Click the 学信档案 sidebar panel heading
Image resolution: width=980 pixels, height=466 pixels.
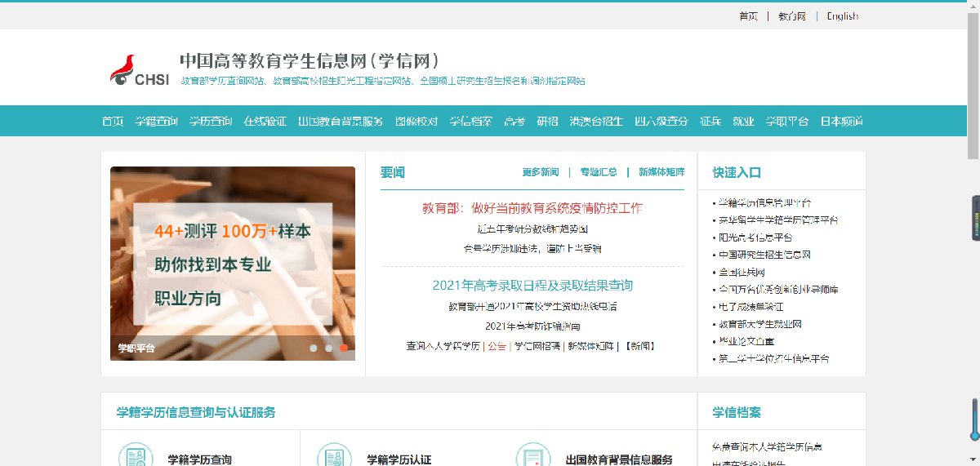[737, 413]
